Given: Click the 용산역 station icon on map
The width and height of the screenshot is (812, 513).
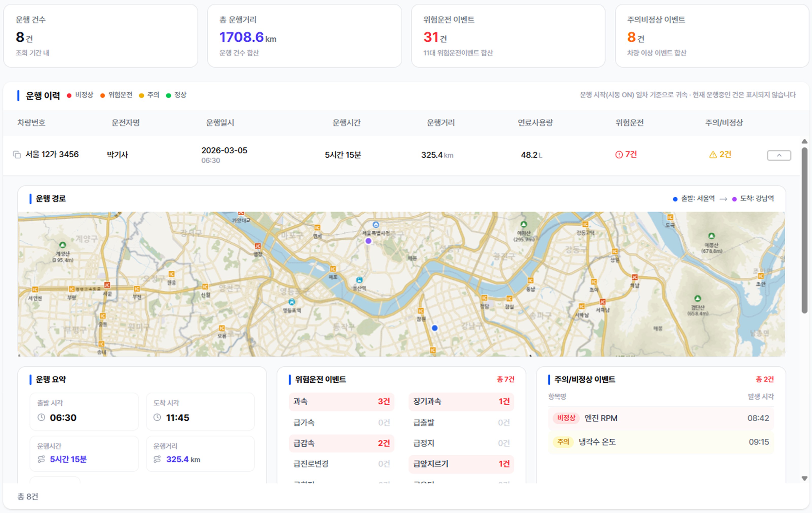Looking at the screenshot, I should pos(360,280).
